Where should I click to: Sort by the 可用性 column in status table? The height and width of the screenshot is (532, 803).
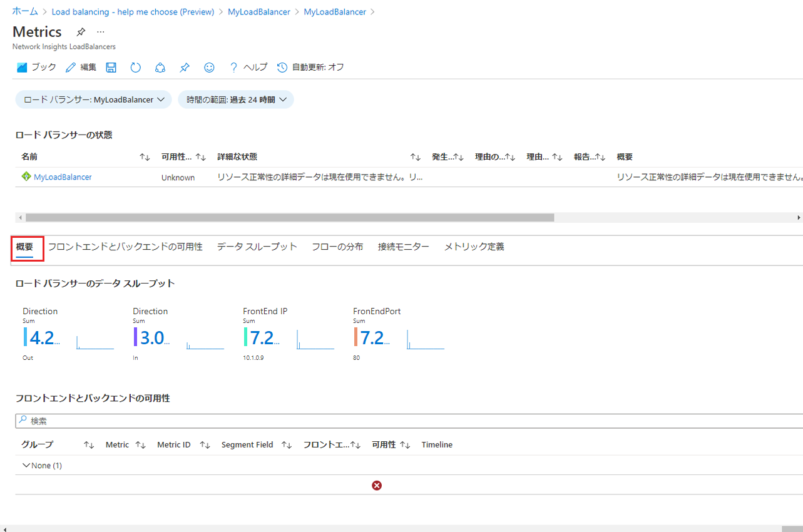[x=201, y=157]
